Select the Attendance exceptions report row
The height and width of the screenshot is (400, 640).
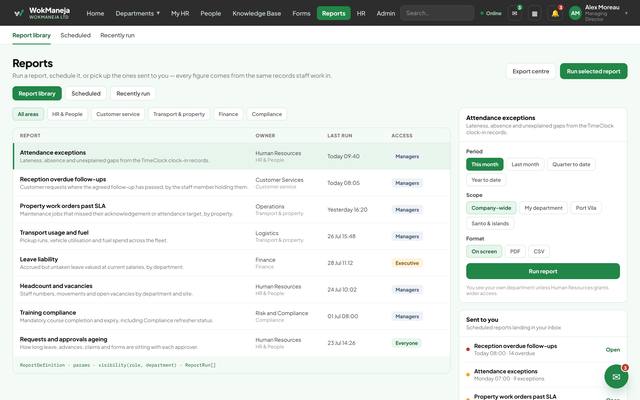tap(231, 156)
